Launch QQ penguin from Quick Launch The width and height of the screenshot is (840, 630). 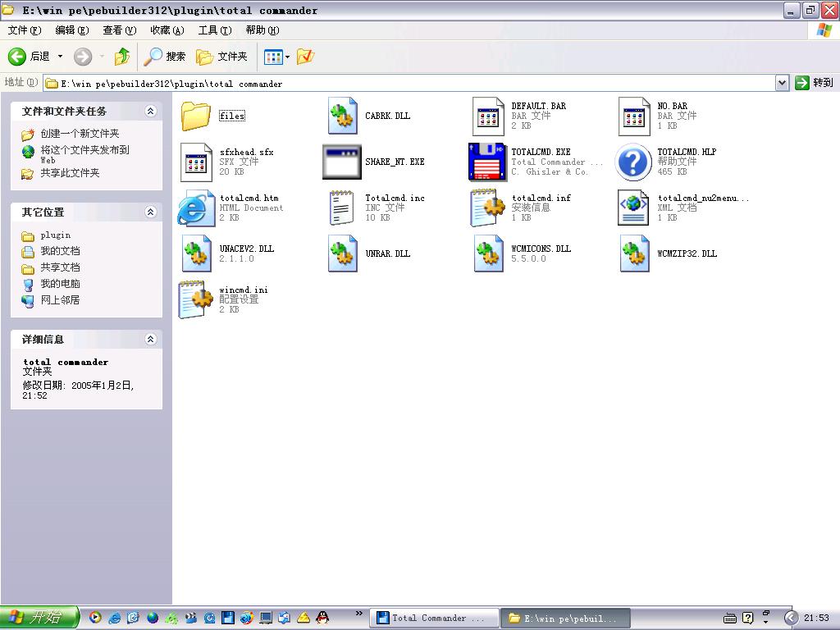pos(322,618)
